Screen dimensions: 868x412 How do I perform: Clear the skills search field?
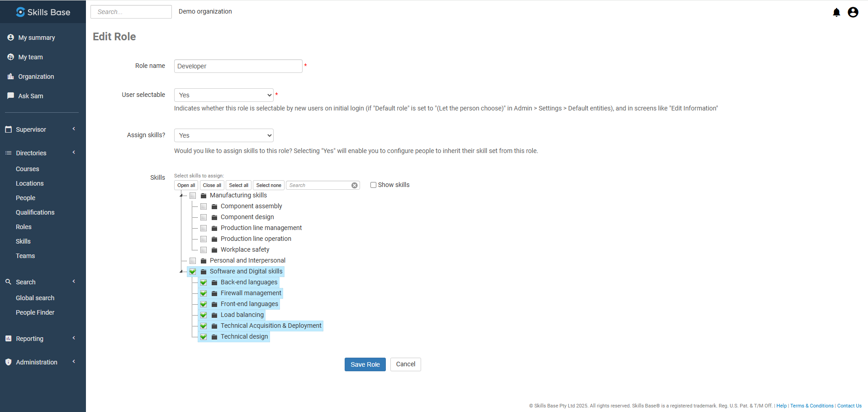(355, 185)
